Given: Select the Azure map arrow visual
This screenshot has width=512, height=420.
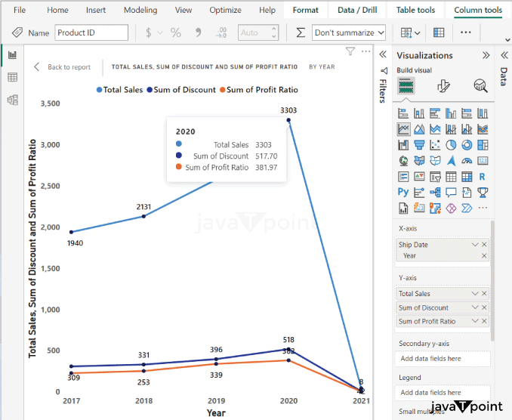Looking at the screenshot, I should click(x=451, y=161).
